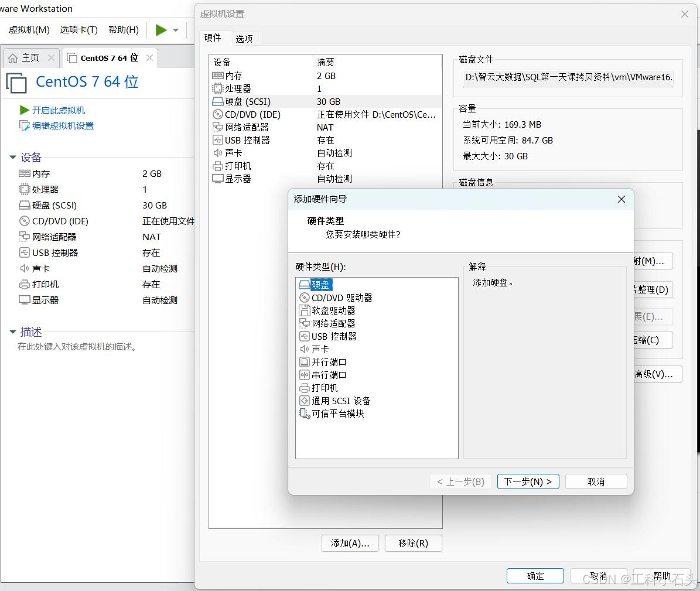Click the 整理(D) defragment button
The image size is (700, 591).
click(653, 290)
